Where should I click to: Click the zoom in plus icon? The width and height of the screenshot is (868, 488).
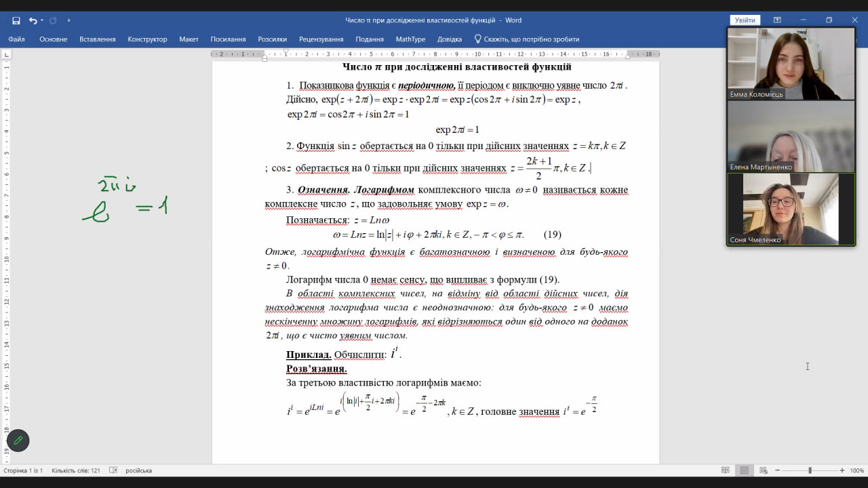tap(842, 470)
